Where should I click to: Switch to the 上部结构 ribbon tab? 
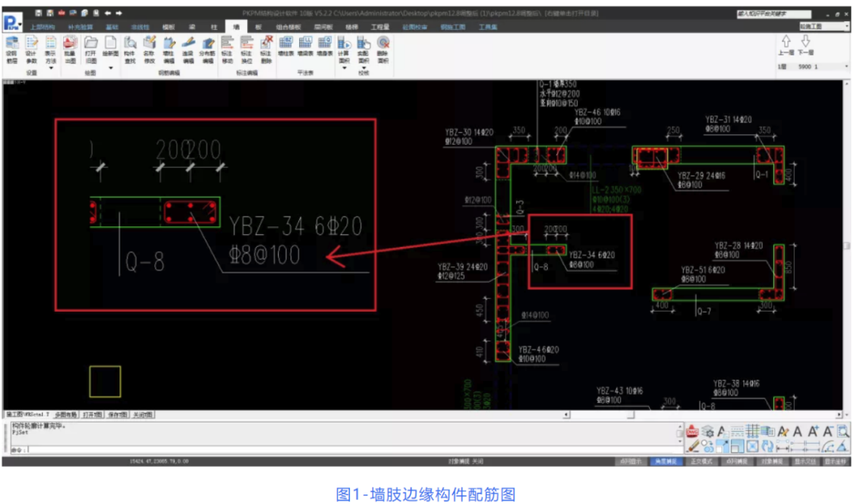pyautogui.click(x=42, y=27)
